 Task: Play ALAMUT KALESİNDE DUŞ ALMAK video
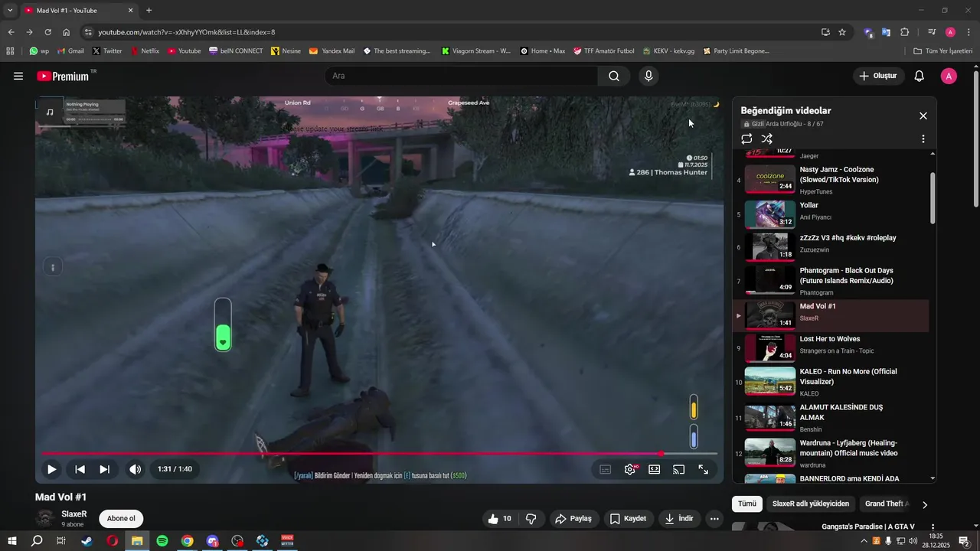click(831, 418)
